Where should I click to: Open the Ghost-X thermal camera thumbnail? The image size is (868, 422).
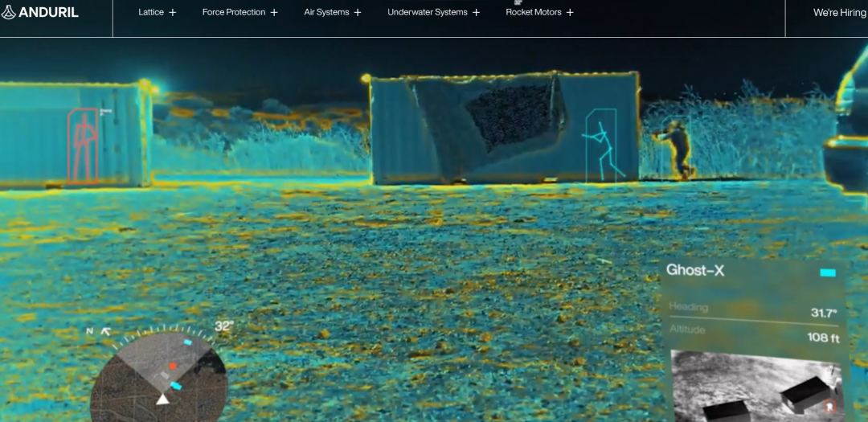coord(756,386)
